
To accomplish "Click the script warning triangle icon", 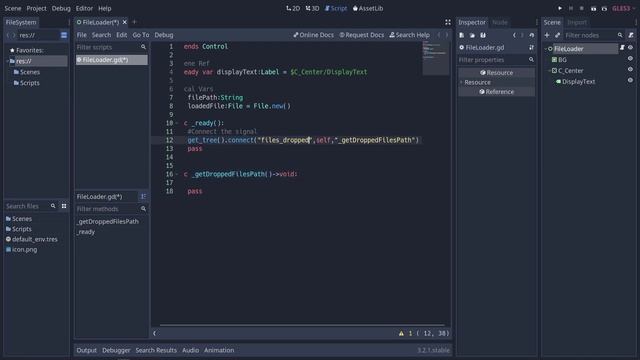I will (x=401, y=333).
